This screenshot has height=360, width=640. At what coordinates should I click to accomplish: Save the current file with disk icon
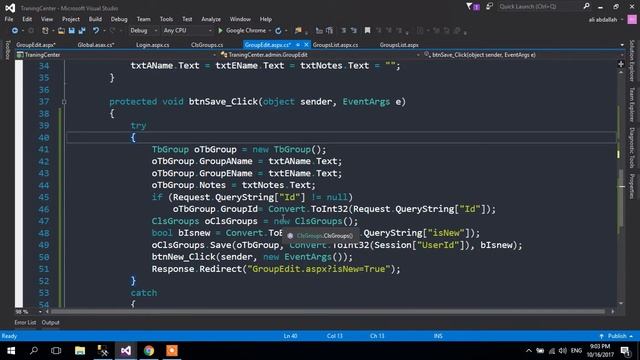tap(71, 31)
